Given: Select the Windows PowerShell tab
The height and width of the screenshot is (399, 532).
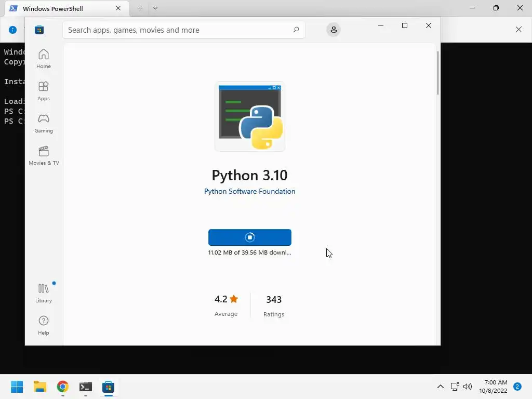Looking at the screenshot, I should 67,8.
